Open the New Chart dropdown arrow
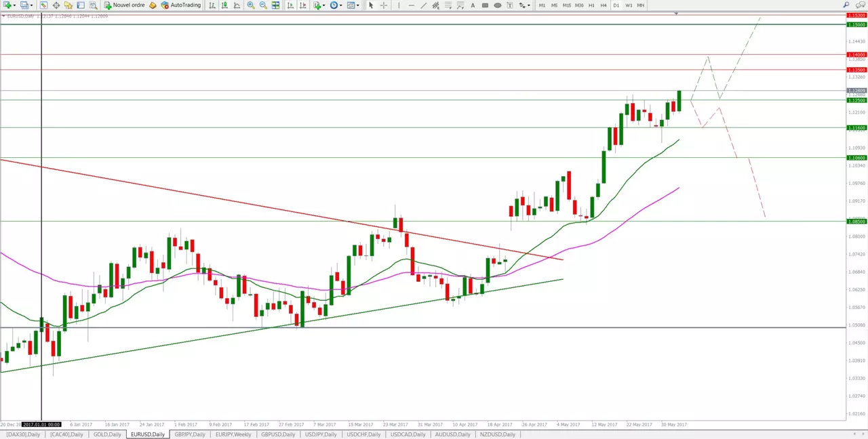The image size is (868, 439). 15,5
